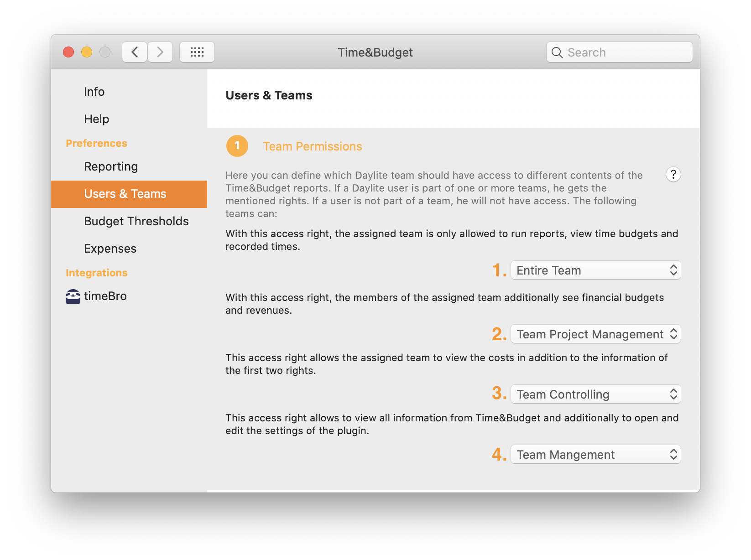
Task: Click the magnifying glass search icon
Action: (x=557, y=52)
